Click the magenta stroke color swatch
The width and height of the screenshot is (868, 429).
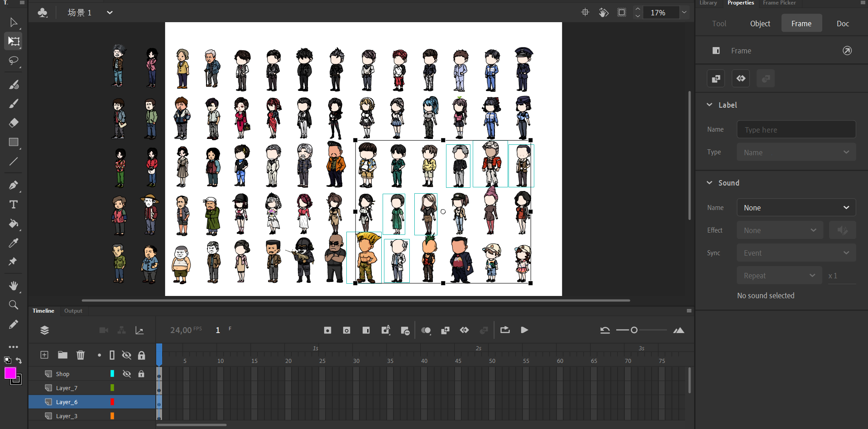click(10, 373)
